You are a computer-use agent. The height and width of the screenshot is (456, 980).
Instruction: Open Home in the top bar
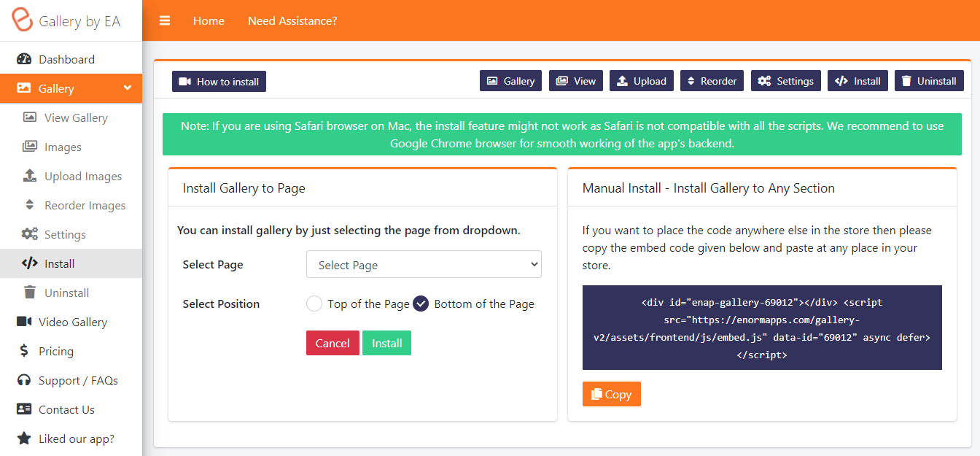(209, 21)
